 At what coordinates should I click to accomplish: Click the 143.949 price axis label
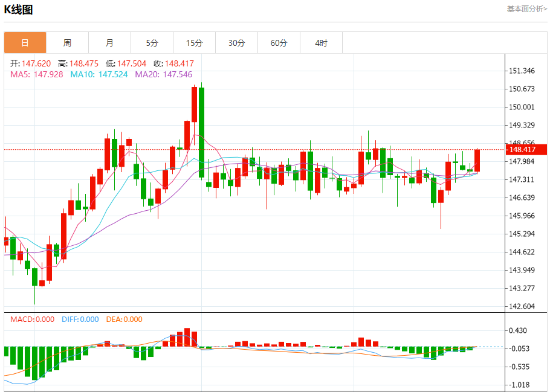(x=522, y=270)
